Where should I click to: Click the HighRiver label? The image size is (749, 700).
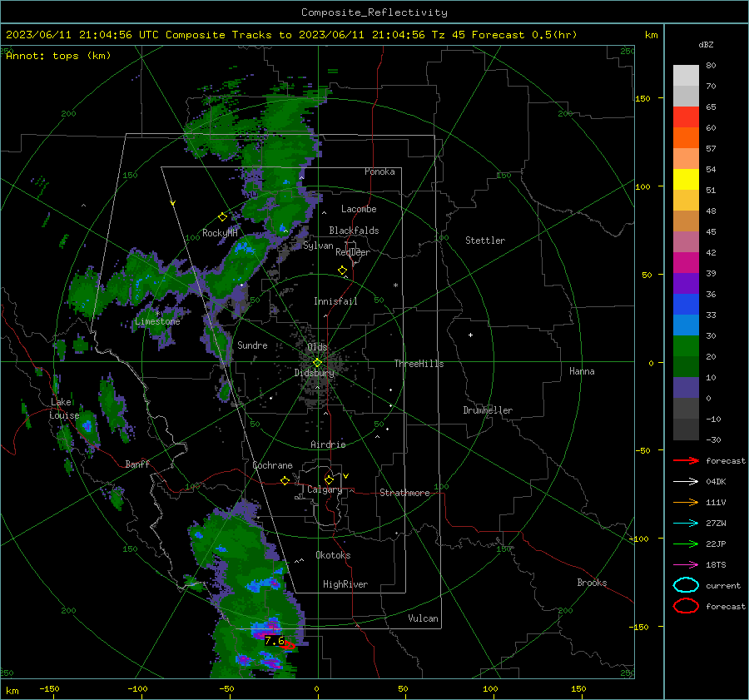click(x=345, y=584)
